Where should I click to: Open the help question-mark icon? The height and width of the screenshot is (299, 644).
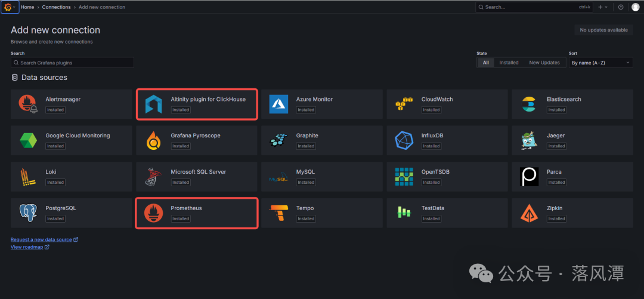[x=621, y=7]
